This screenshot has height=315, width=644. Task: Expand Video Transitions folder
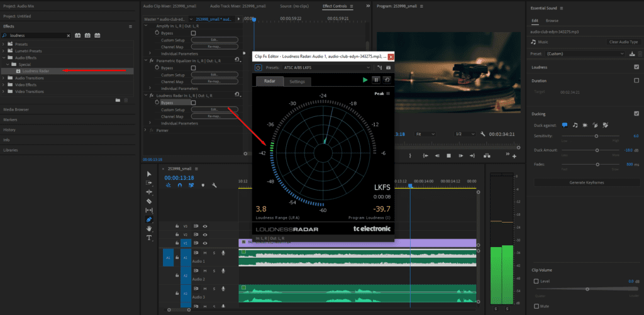tap(4, 92)
